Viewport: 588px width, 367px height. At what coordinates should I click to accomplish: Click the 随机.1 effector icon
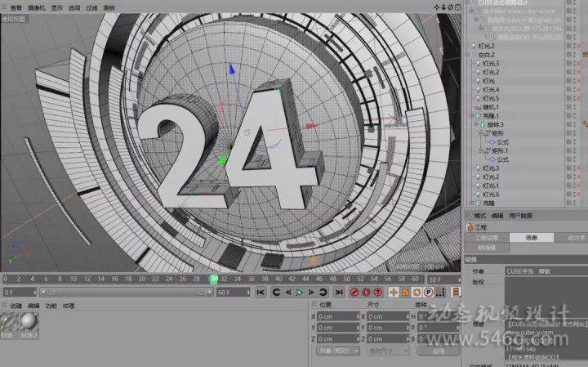(478, 107)
